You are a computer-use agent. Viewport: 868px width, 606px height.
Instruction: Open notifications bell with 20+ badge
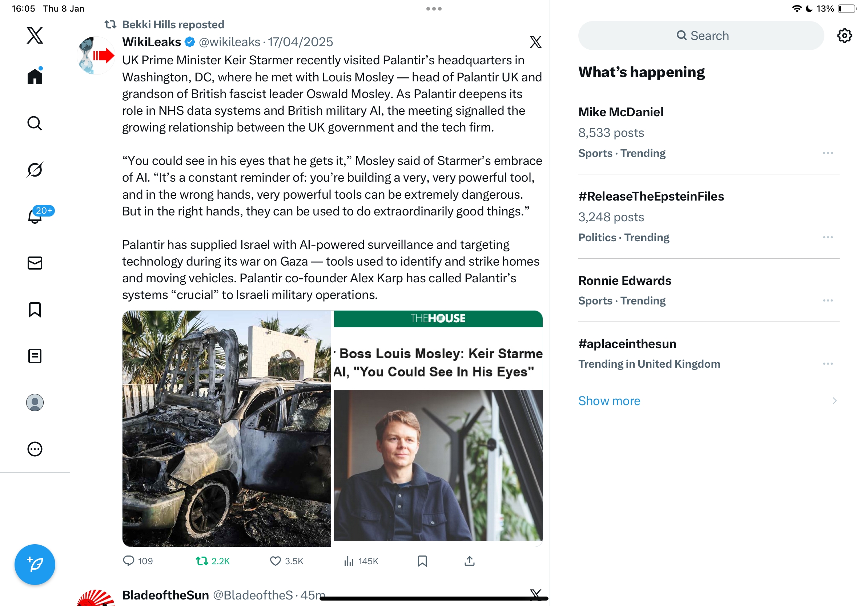(36, 216)
